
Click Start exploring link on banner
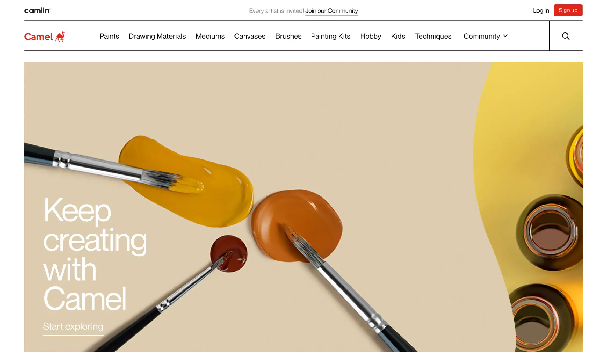pos(73,327)
